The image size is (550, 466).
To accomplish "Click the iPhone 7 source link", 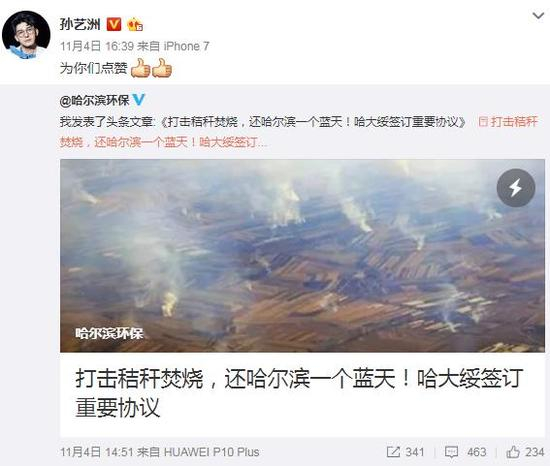I will (x=186, y=46).
